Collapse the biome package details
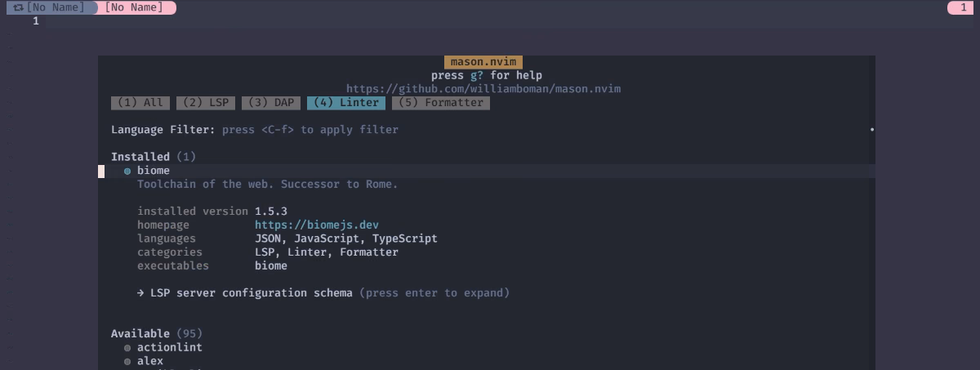 tap(154, 171)
